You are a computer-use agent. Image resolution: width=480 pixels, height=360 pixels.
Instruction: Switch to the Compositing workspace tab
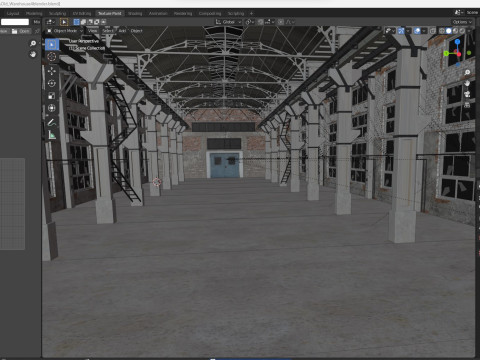pyautogui.click(x=210, y=13)
